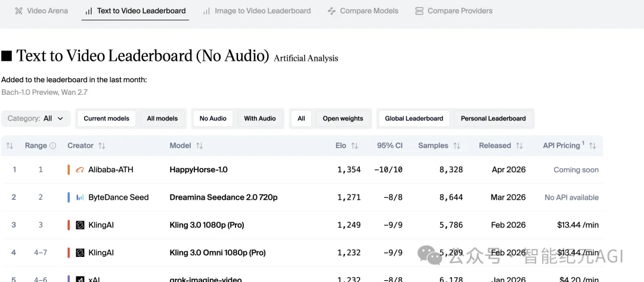Sort by Creator column arrows
The image size is (644, 282).
(x=102, y=145)
